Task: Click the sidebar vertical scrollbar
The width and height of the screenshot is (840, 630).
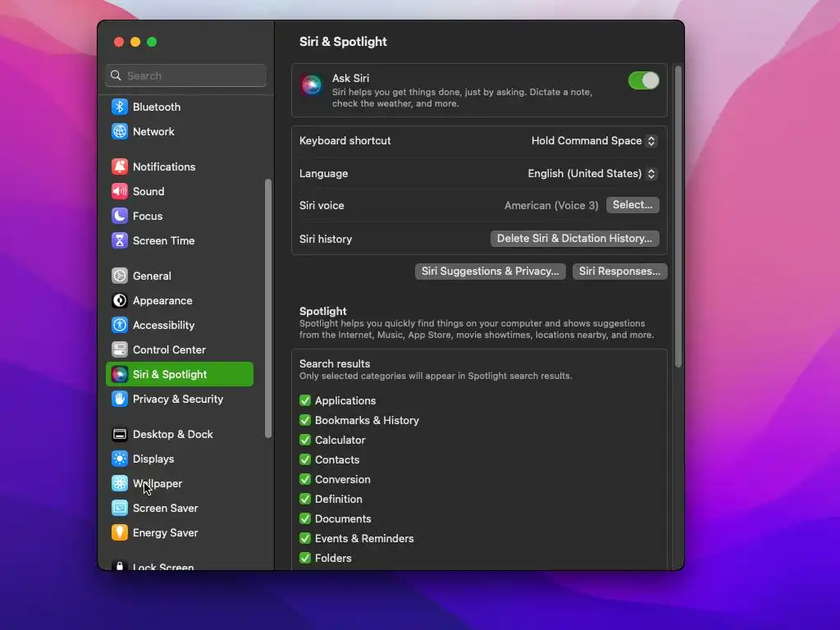Action: 268,309
